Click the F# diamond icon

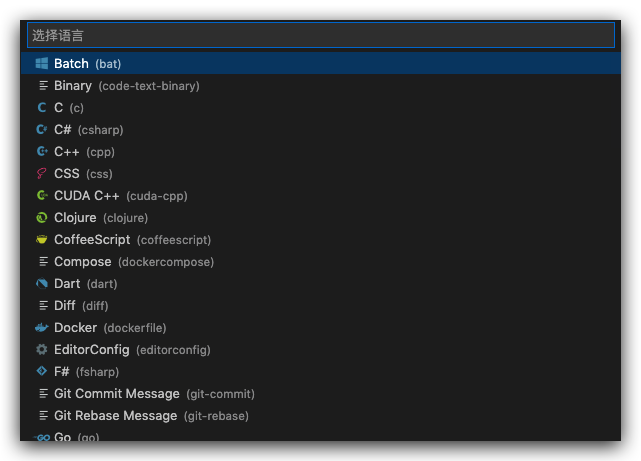(42, 371)
